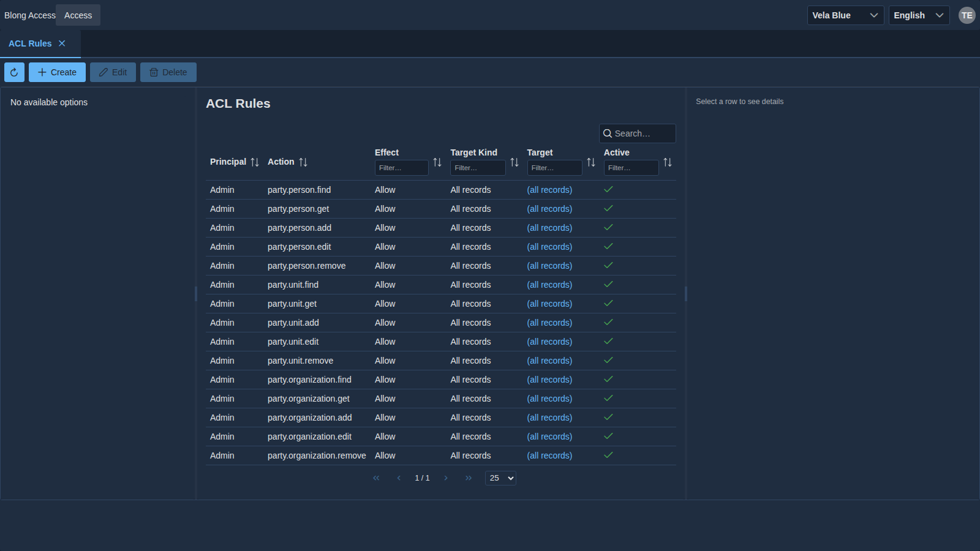Screen dimensions: 980x551
Task: Open target link in party.person.find row
Action: point(549,190)
